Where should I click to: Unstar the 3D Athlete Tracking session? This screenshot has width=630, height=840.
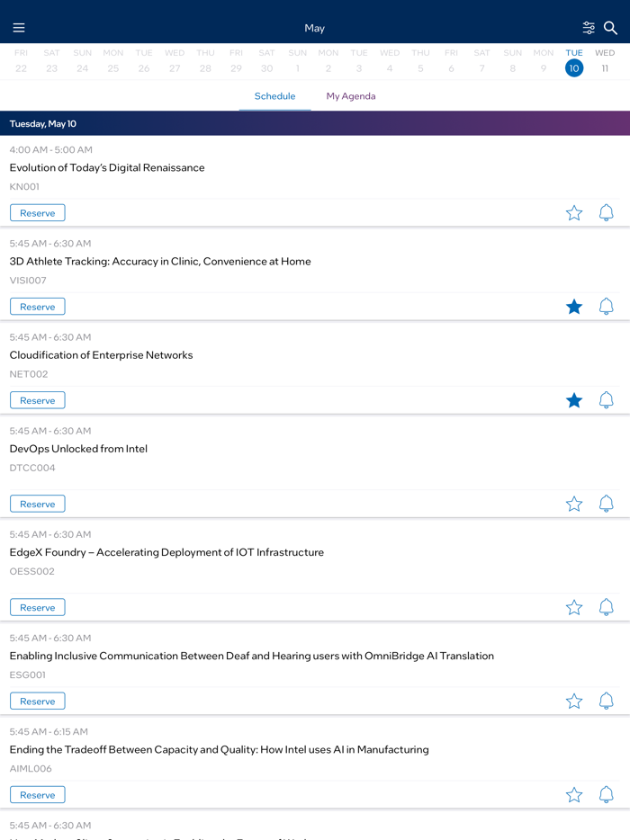click(x=574, y=306)
